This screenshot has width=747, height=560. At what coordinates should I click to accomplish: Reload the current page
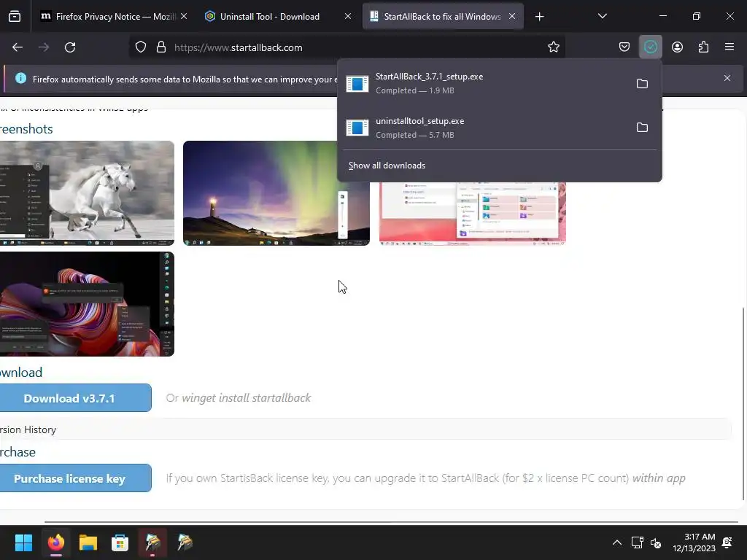tap(70, 47)
